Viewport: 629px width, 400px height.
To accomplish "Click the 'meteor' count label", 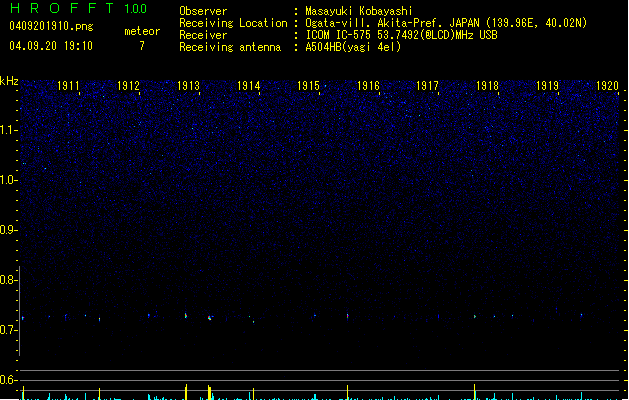I will coord(142,31).
